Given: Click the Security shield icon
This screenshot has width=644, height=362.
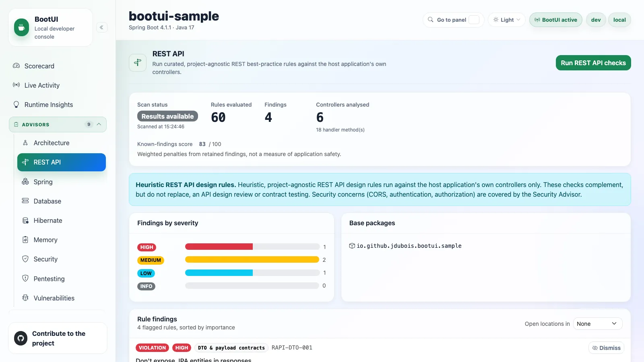Looking at the screenshot, I should 25,259.
